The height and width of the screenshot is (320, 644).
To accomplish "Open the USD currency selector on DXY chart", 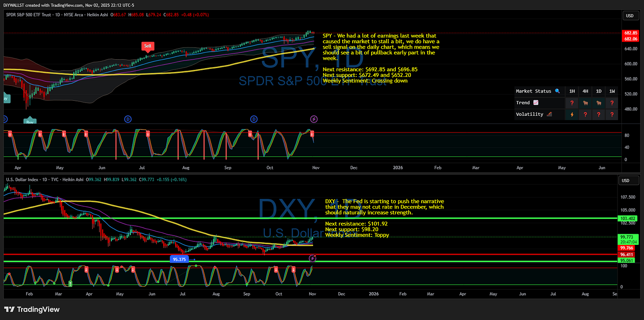I will click(629, 180).
